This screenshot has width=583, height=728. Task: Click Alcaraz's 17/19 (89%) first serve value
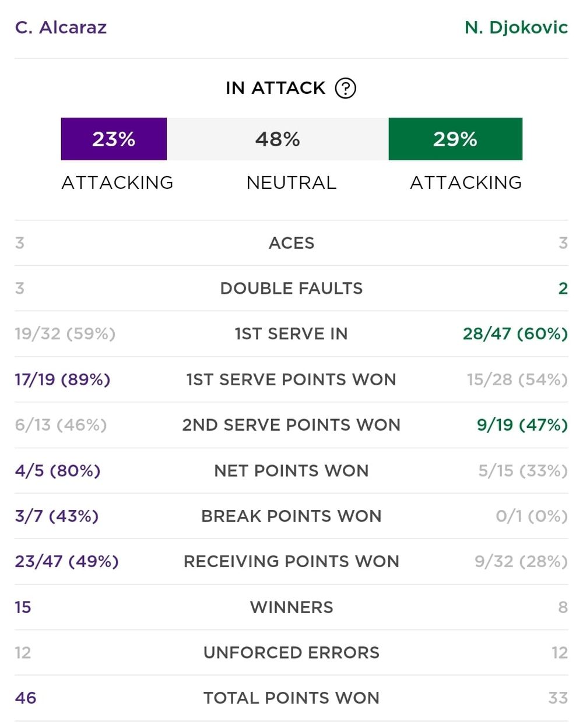tap(62, 379)
